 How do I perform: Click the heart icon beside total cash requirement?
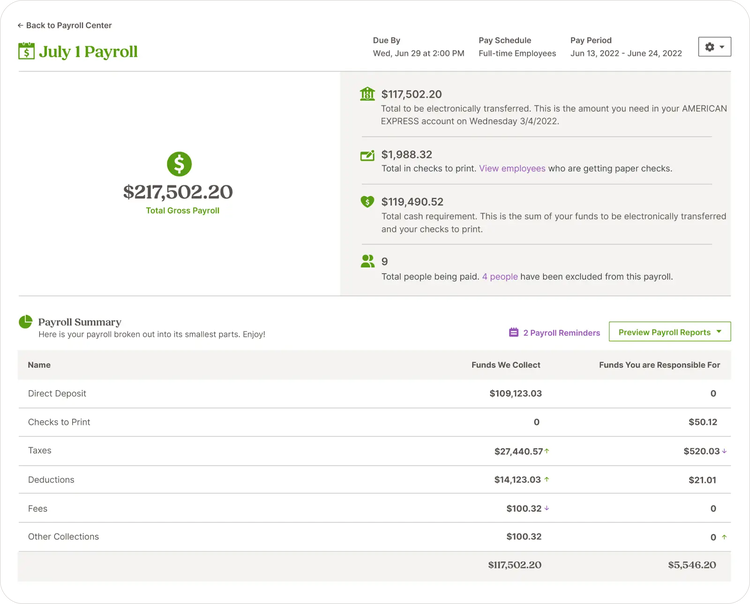(x=367, y=201)
